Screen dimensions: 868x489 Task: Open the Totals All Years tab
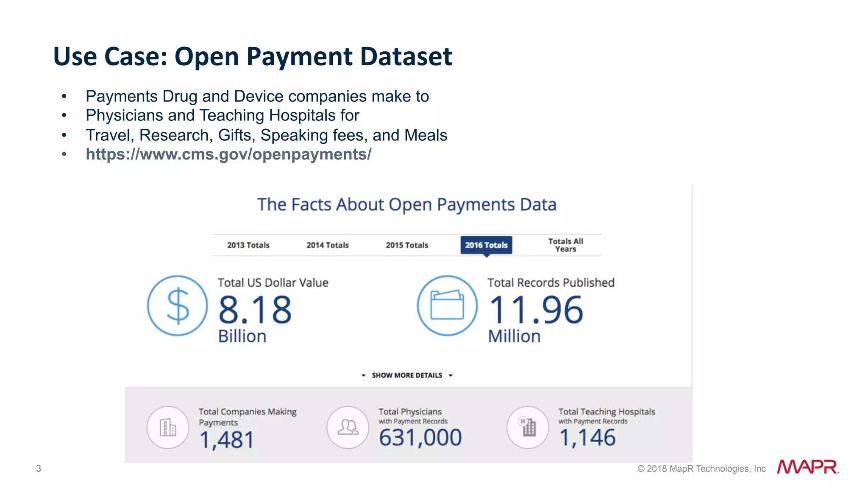[x=565, y=245]
